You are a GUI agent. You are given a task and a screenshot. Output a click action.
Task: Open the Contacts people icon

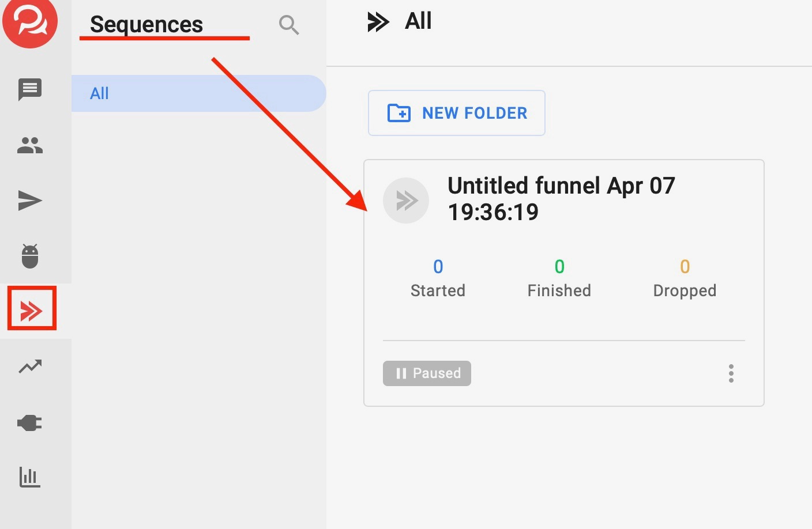30,145
